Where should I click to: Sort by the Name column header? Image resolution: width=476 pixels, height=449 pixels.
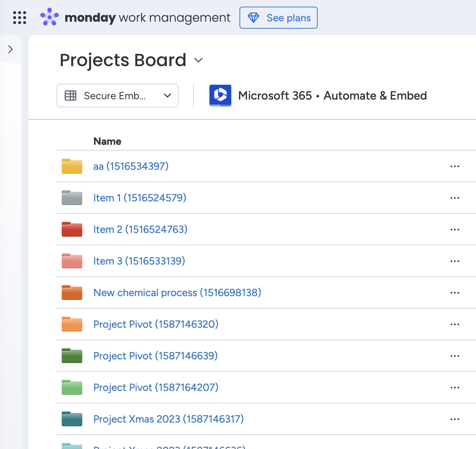pyautogui.click(x=107, y=141)
